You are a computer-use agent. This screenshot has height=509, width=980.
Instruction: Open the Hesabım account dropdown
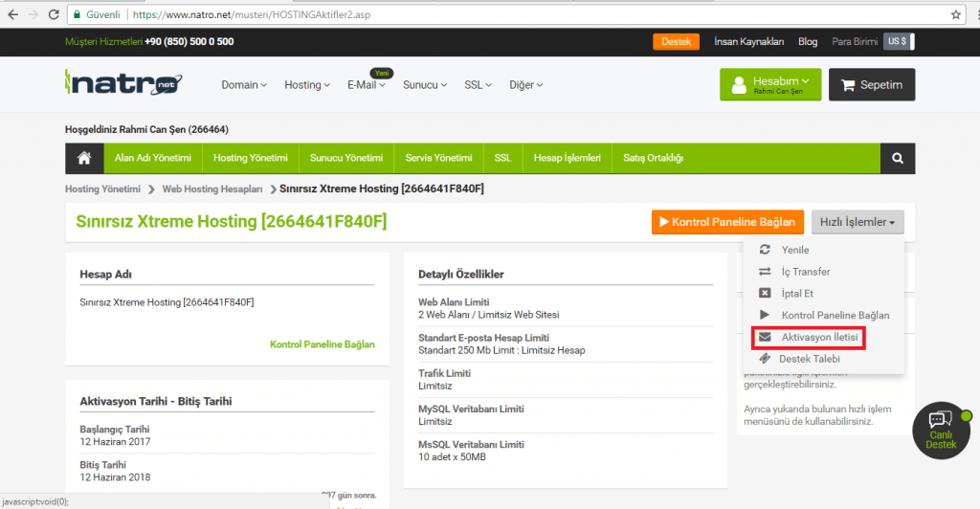click(x=770, y=84)
